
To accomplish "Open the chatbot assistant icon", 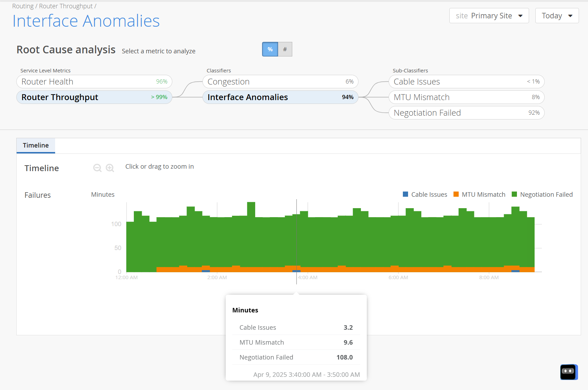I will click(569, 372).
